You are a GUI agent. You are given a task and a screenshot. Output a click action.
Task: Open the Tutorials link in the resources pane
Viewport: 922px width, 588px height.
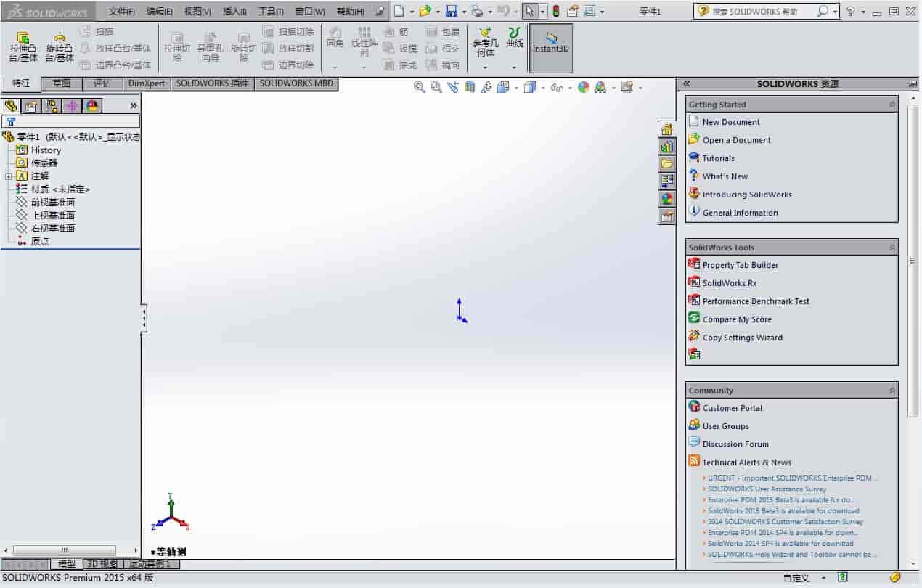pos(718,158)
